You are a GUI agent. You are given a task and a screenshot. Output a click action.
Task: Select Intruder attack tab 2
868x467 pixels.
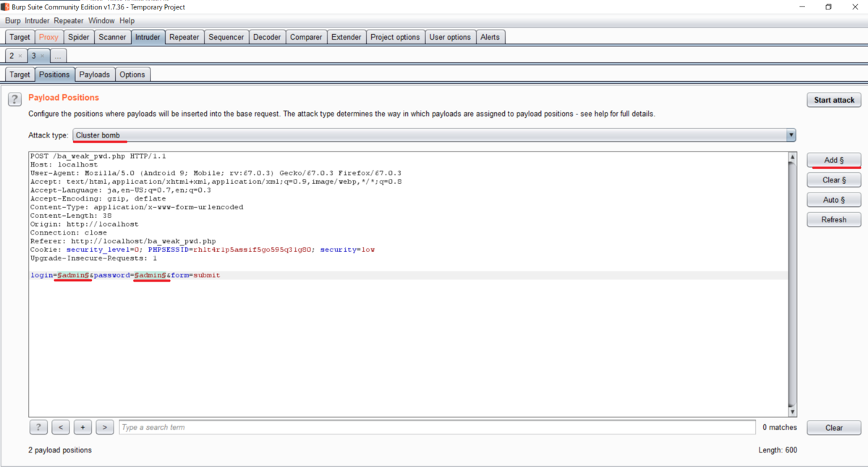[x=12, y=56]
